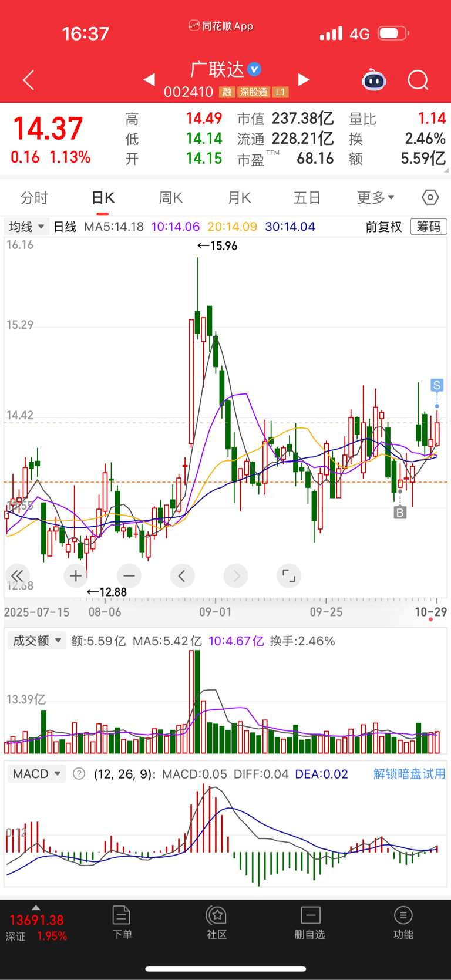Toggle 前复权 adjustment setting
The width and height of the screenshot is (451, 980).
(383, 227)
